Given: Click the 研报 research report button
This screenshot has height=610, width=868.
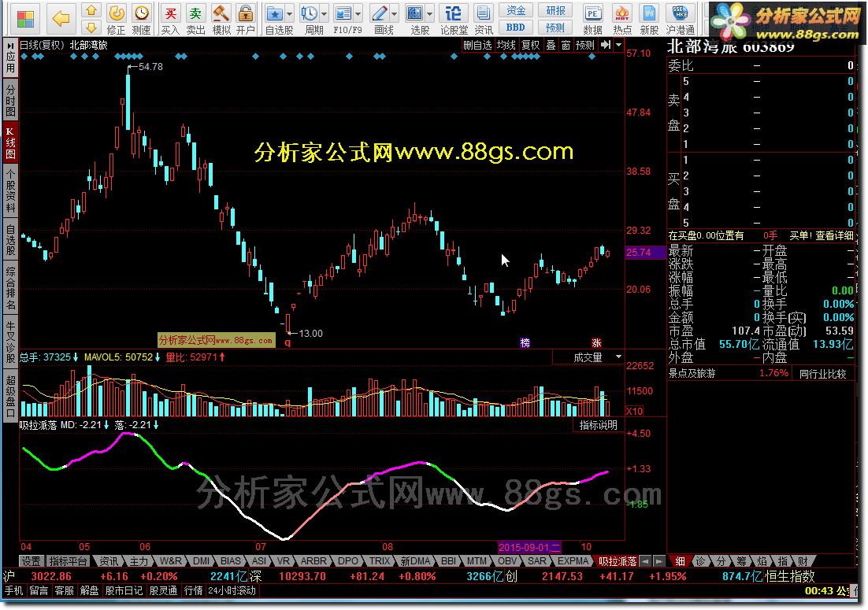Looking at the screenshot, I should point(555,10).
